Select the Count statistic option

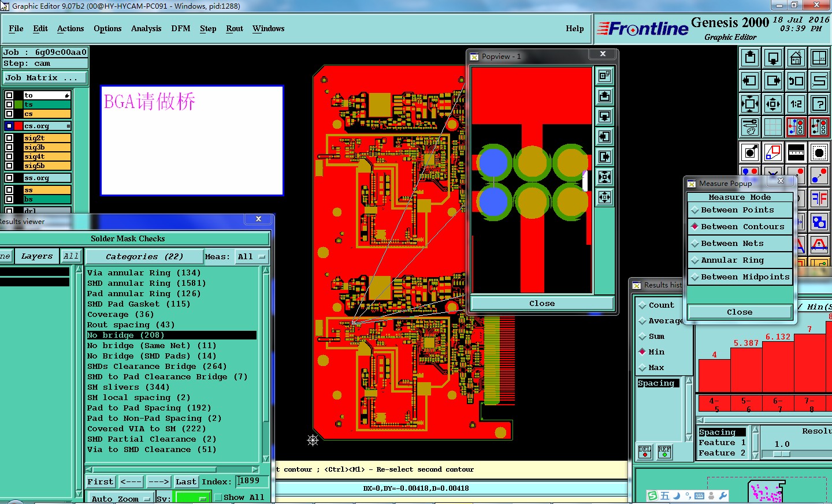pos(657,305)
